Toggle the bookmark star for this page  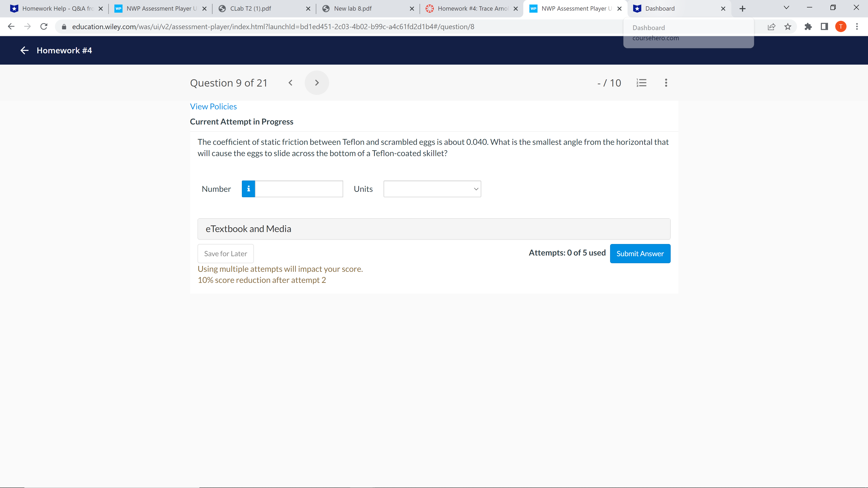(788, 27)
